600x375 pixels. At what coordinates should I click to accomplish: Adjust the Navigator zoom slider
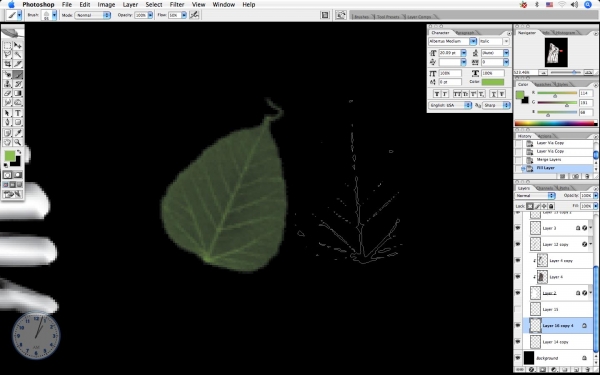click(574, 72)
